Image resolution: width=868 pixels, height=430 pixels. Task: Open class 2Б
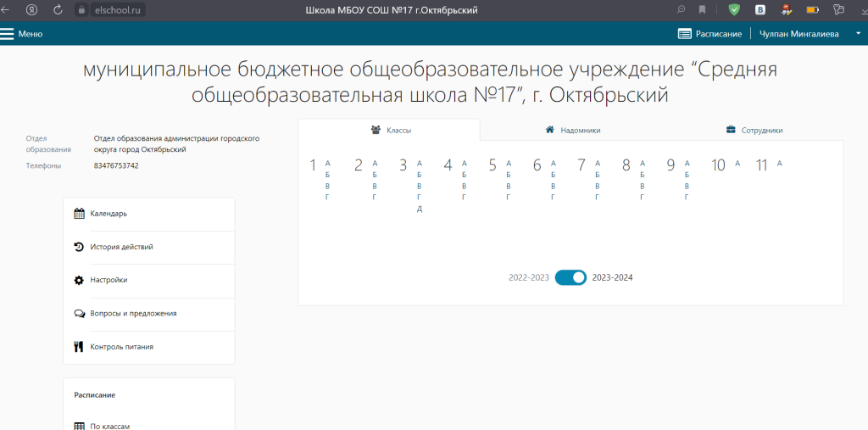pos(375,175)
